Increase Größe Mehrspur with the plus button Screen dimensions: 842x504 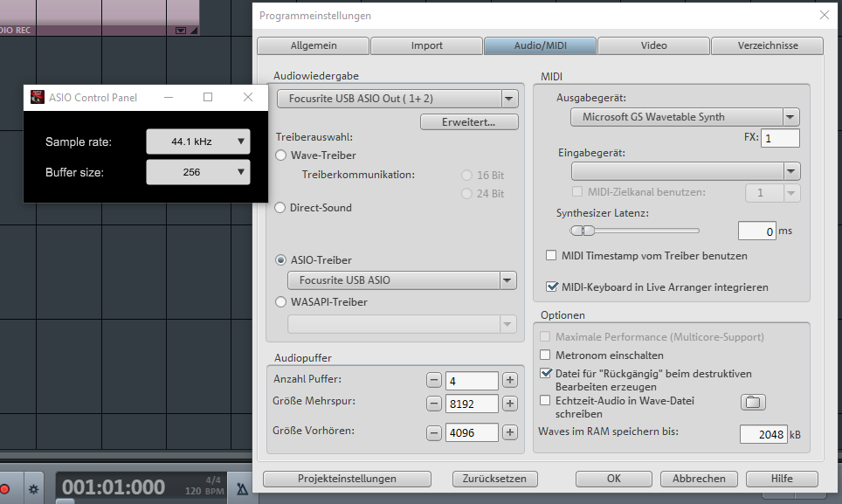[509, 403]
